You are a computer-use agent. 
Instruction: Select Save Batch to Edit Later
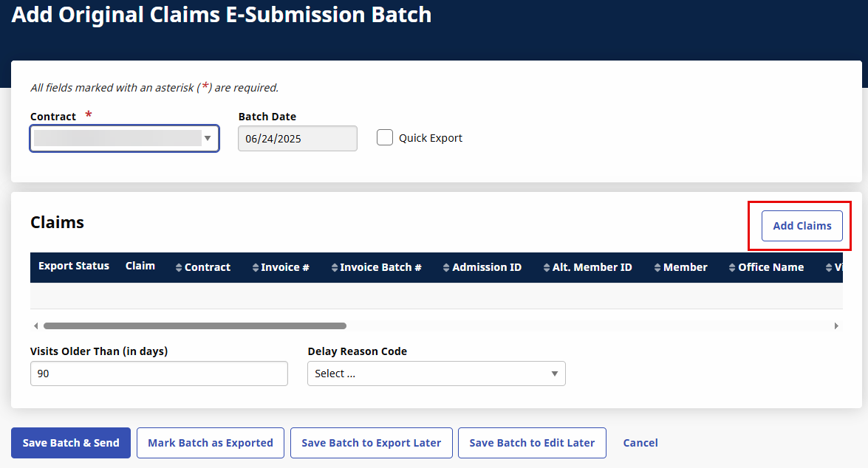(532, 443)
